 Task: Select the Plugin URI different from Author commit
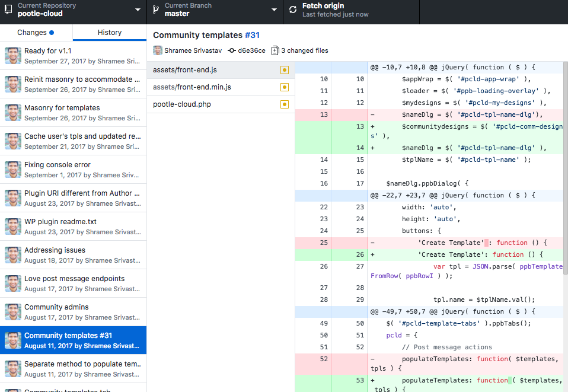(73, 198)
